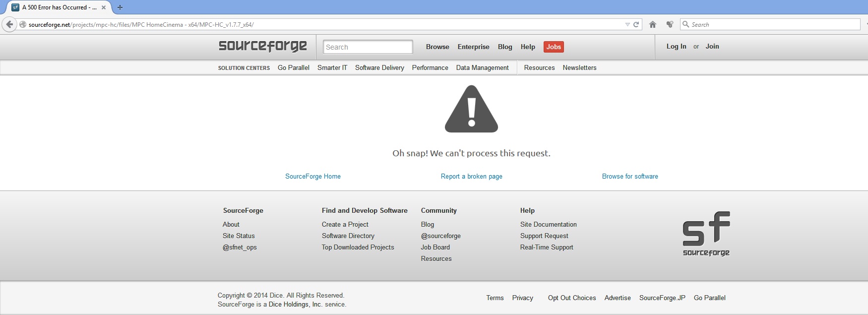Image resolution: width=868 pixels, height=315 pixels.
Task: Click the SourceForge logo in header
Action: point(262,46)
